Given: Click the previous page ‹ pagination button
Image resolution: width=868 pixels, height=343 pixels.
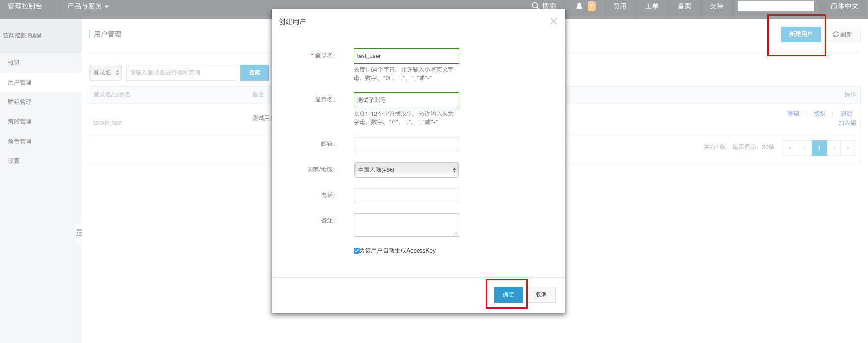Looking at the screenshot, I should tap(805, 148).
